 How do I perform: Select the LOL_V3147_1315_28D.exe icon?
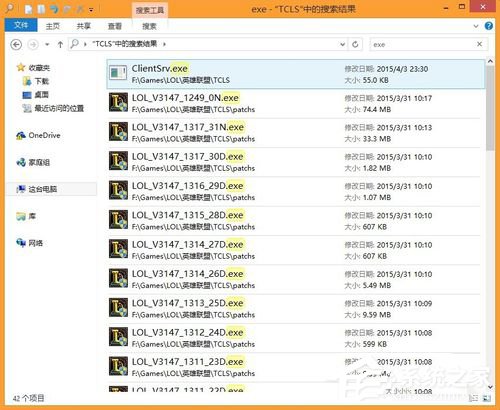pyautogui.click(x=118, y=220)
